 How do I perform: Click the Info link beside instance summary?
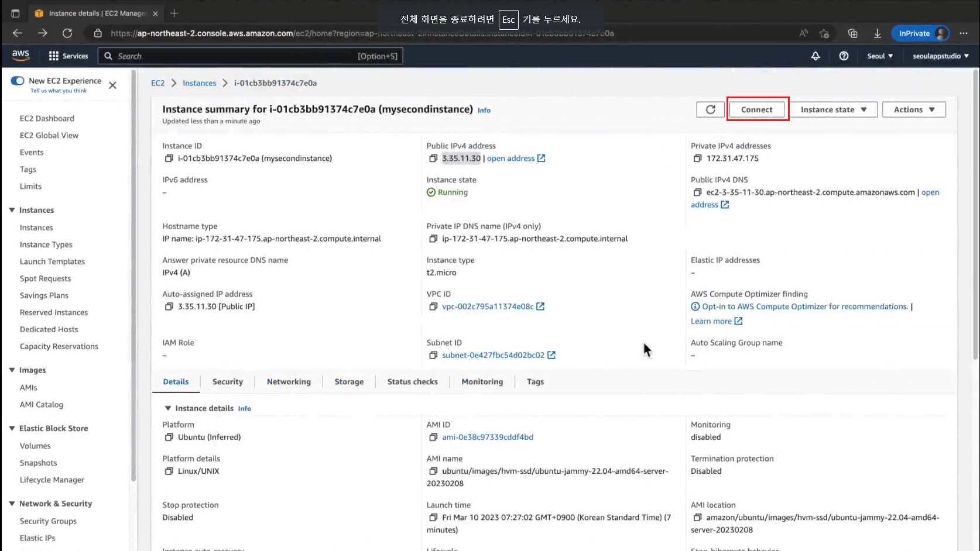pyautogui.click(x=484, y=110)
